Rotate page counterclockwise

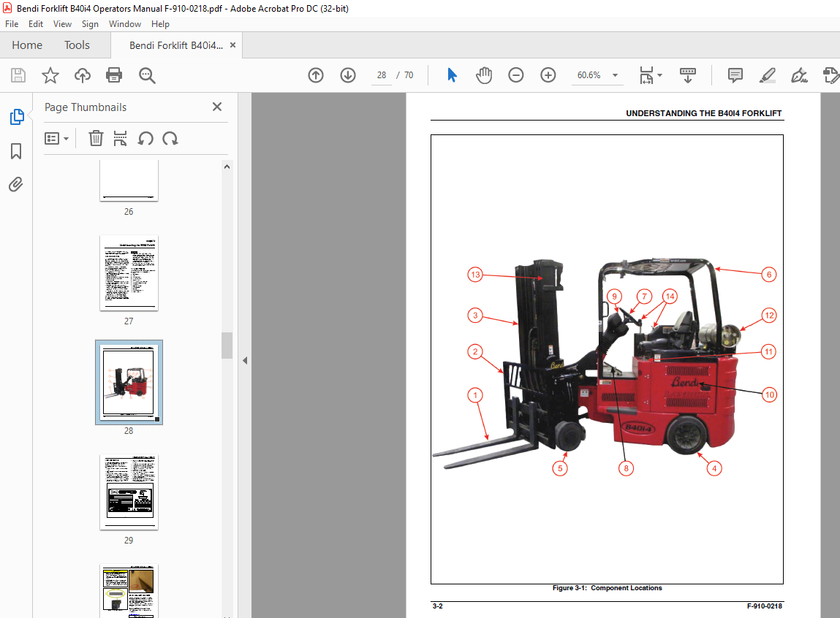tap(145, 139)
